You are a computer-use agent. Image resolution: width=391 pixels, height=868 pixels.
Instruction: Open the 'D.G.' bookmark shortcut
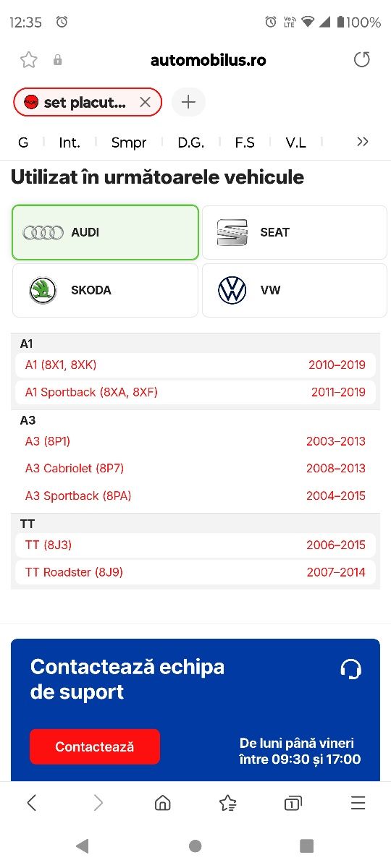191,142
